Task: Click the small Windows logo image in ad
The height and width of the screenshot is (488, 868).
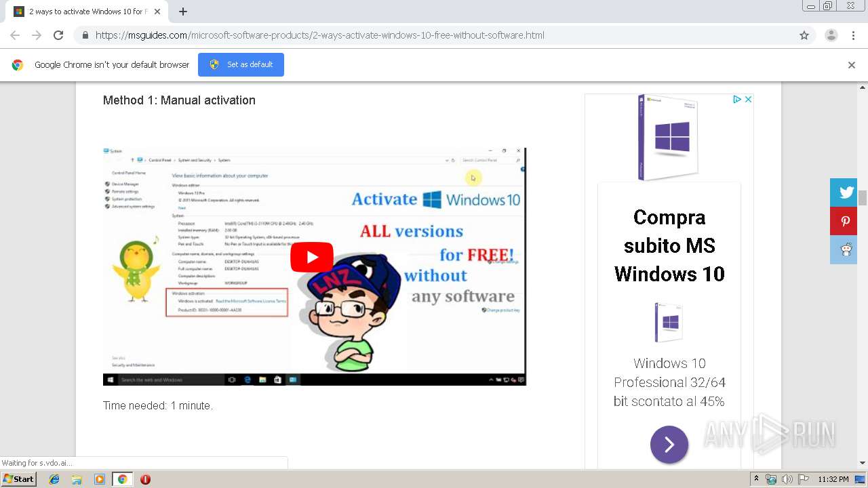Action: (669, 323)
